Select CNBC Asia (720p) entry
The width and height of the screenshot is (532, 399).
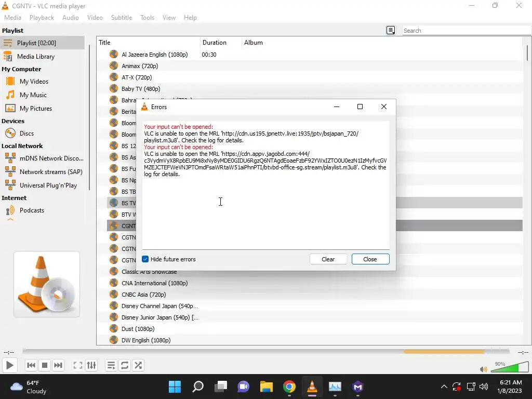(x=314, y=295)
